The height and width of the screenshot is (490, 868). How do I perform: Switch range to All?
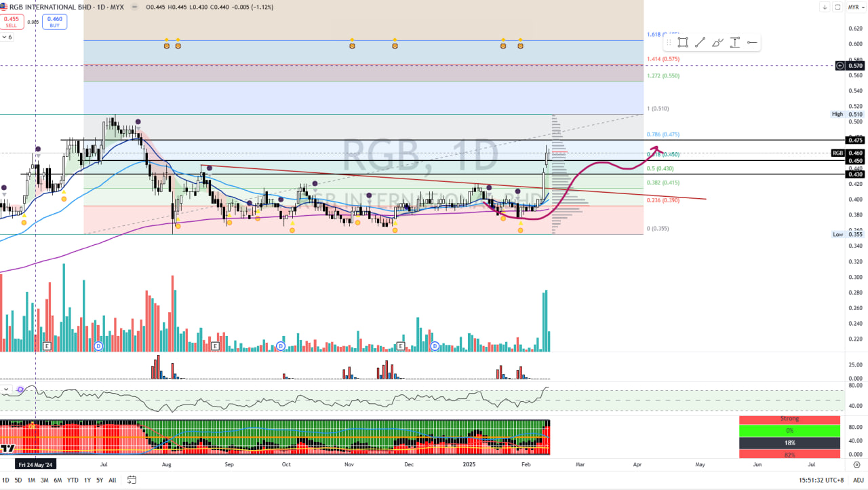pos(113,480)
